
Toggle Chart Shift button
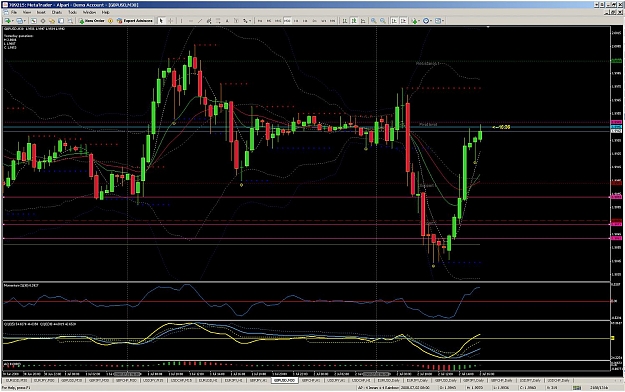coord(403,21)
